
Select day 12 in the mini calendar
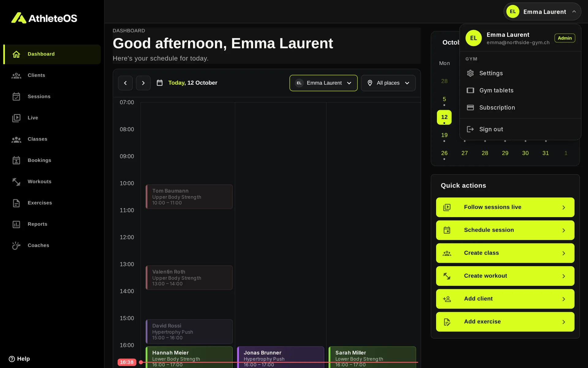tap(444, 117)
